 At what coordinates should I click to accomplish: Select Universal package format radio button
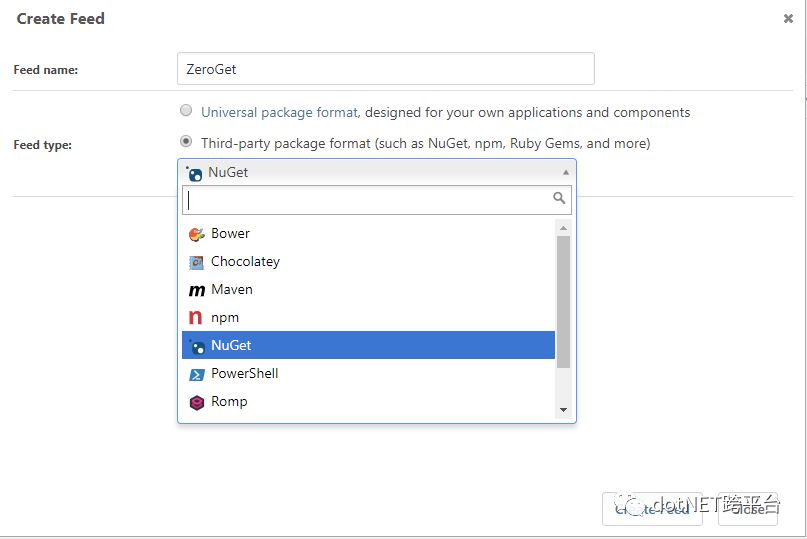click(x=186, y=110)
